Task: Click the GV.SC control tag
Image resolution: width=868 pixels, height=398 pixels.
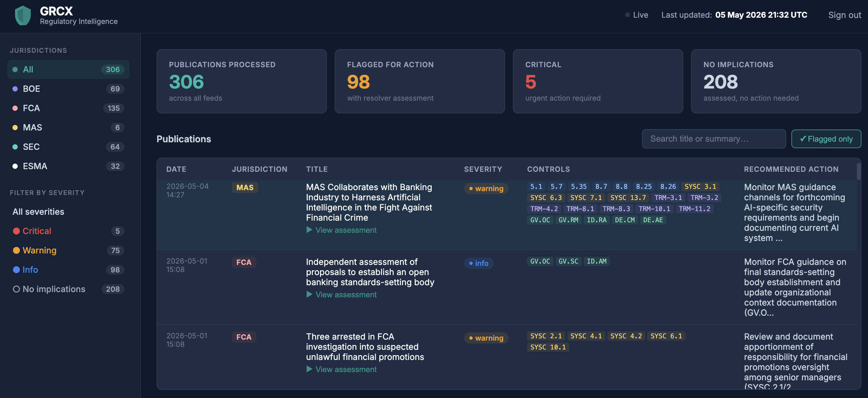Action: (x=568, y=261)
